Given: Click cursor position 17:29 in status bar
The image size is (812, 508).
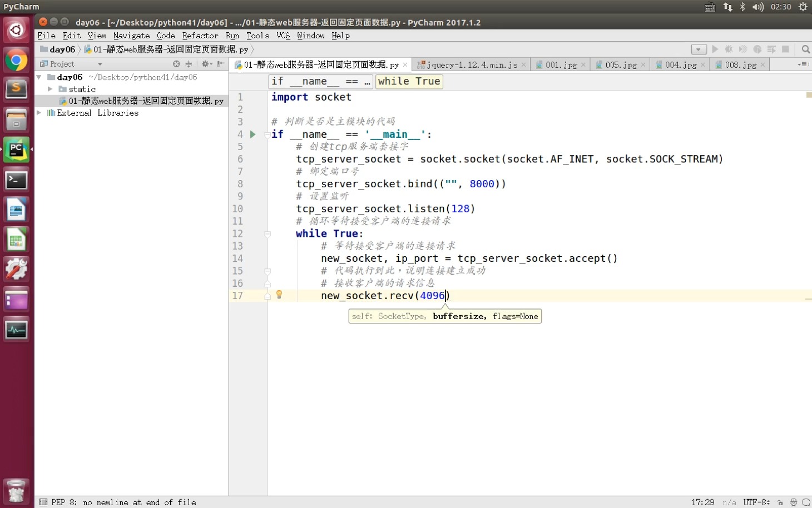Looking at the screenshot, I should (702, 502).
